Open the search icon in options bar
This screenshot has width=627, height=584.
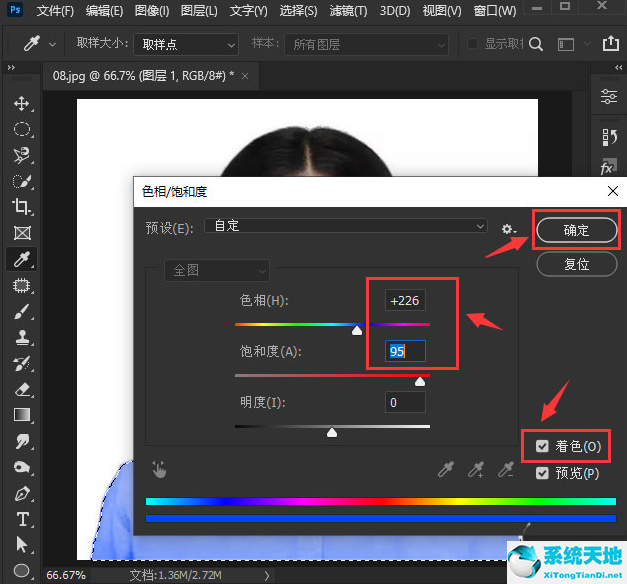(x=536, y=44)
